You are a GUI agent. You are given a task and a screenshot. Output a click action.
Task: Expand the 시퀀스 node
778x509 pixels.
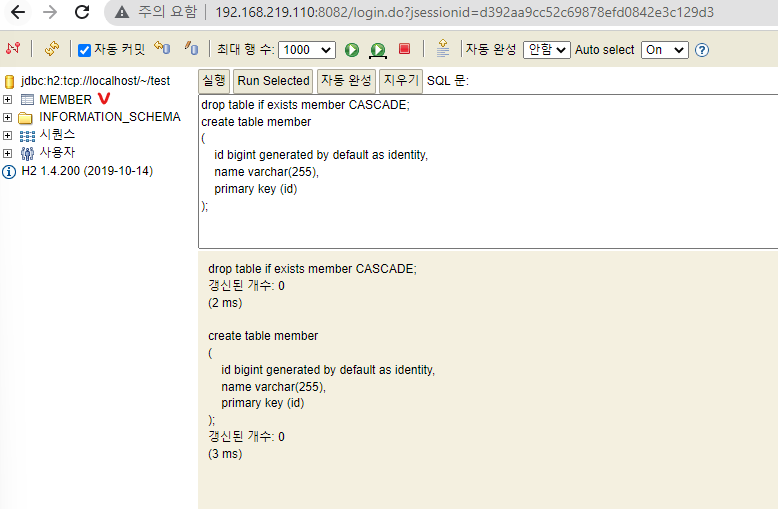click(7, 135)
